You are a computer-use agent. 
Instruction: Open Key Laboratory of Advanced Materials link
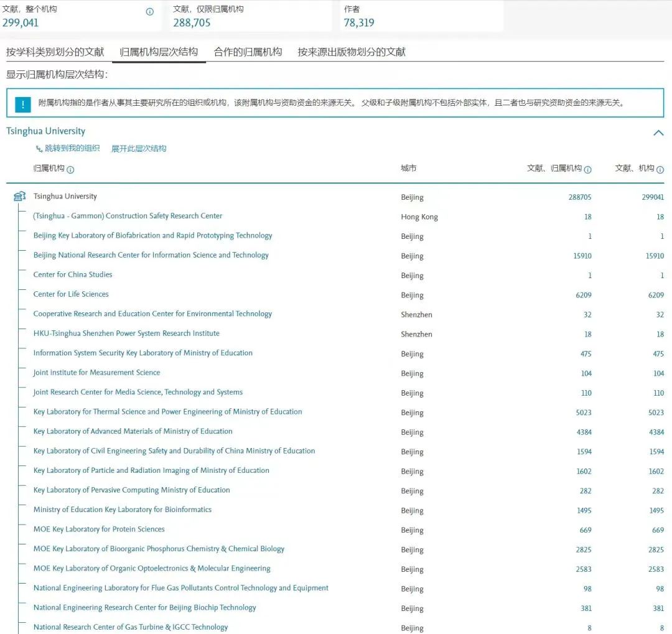[133, 431]
